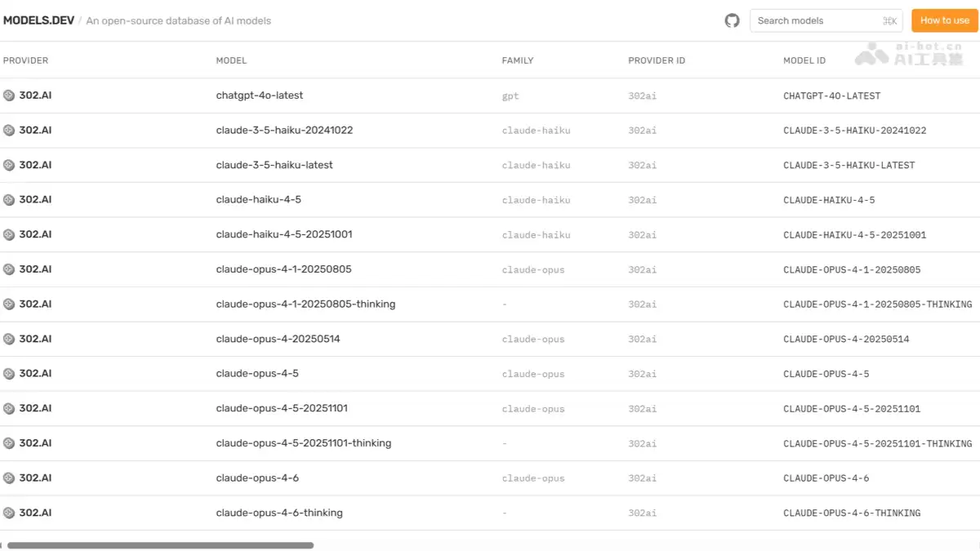The image size is (980, 551).
Task: Click provider logo in claude-opus-4-6 row
Action: [x=9, y=478]
